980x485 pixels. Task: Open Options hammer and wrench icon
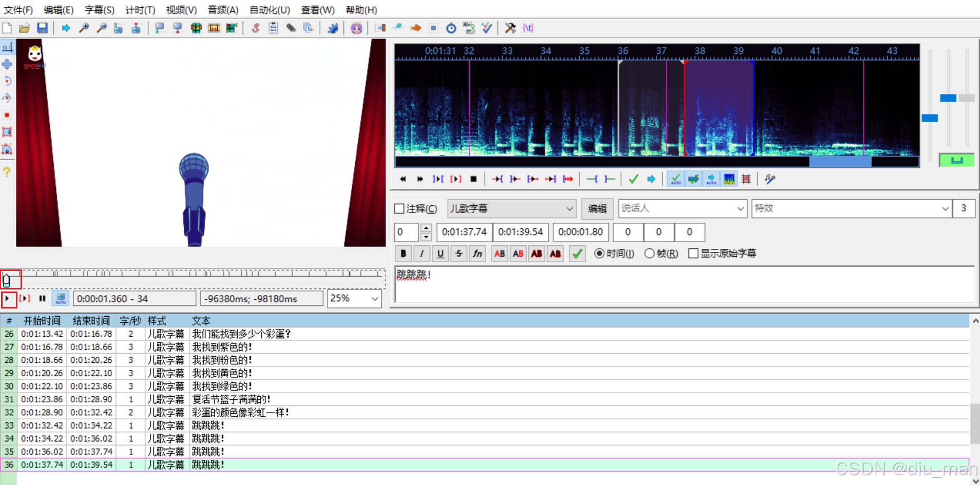[x=510, y=28]
